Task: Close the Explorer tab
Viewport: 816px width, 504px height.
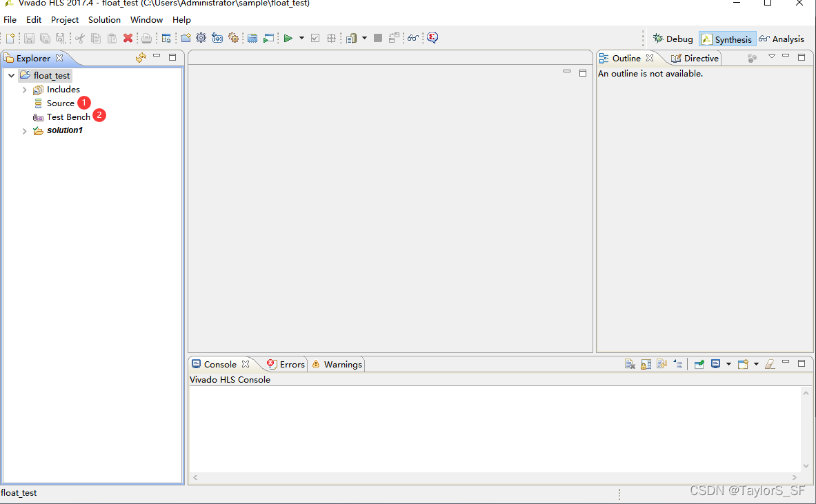Action: click(59, 58)
